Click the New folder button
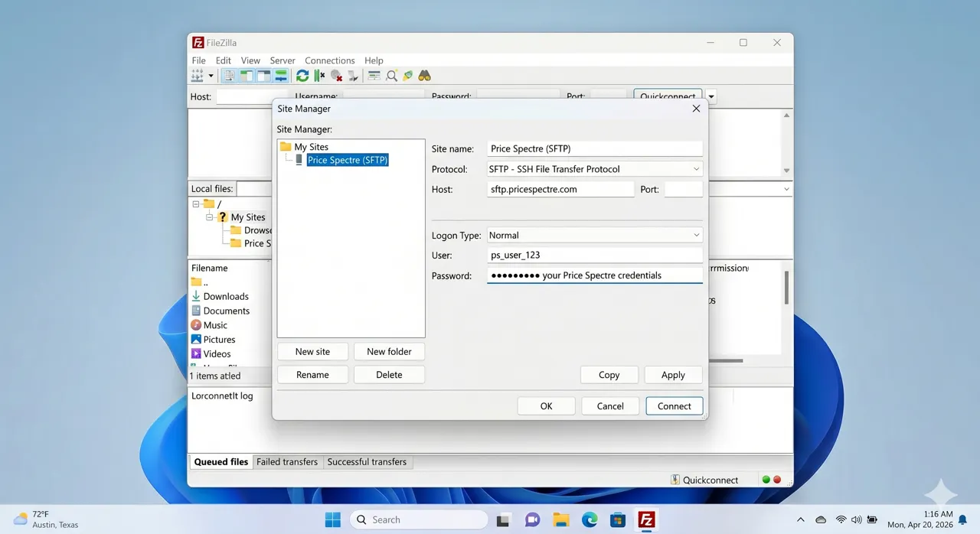The width and height of the screenshot is (980, 534). point(389,351)
